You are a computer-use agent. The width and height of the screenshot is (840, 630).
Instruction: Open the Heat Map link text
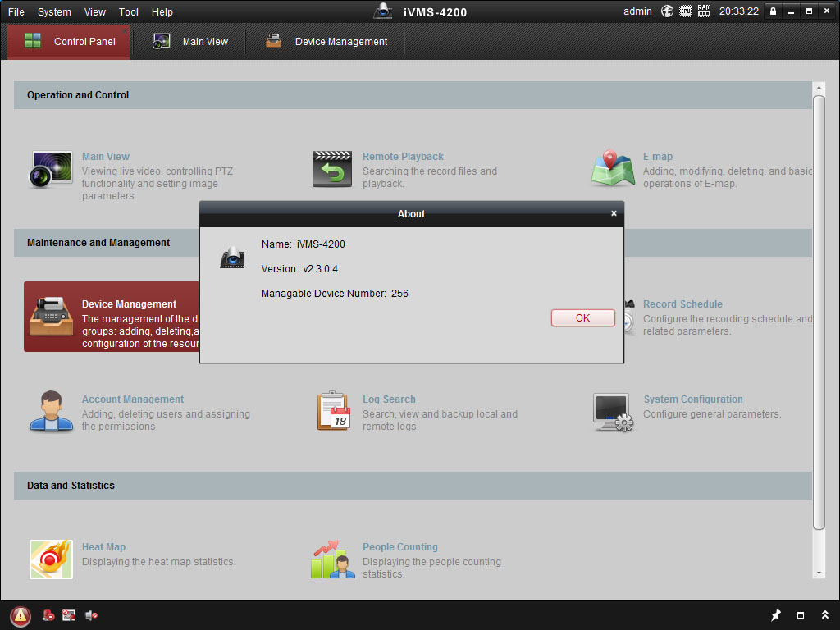(103, 547)
